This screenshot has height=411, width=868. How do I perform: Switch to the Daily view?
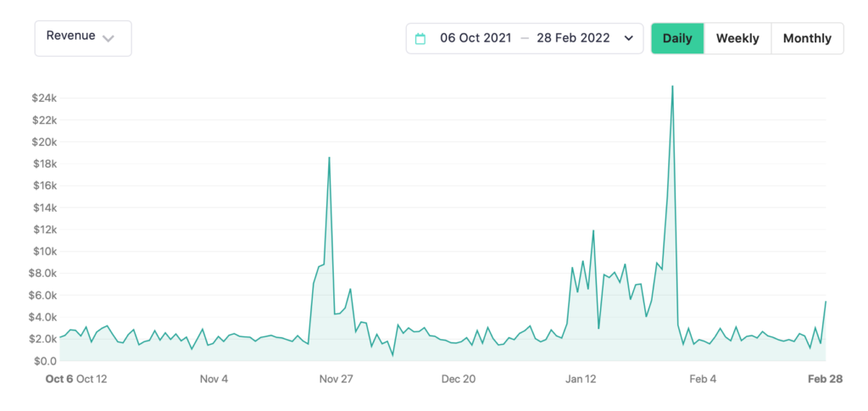pos(677,38)
